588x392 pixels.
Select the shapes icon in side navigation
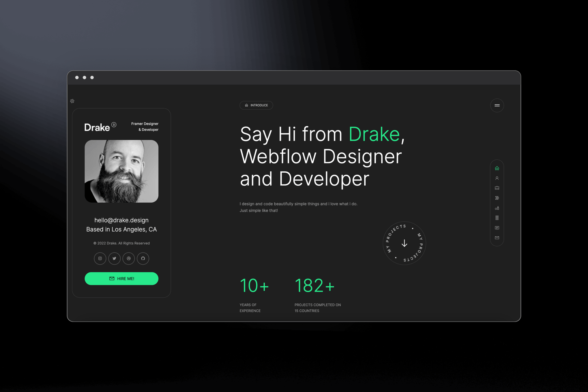(x=497, y=208)
